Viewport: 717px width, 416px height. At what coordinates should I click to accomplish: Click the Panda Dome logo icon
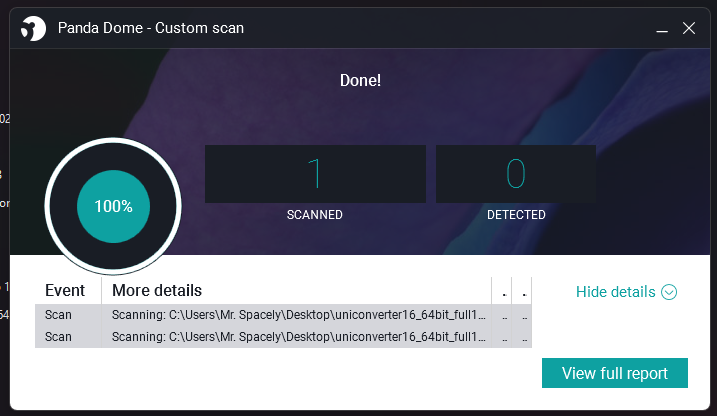pyautogui.click(x=33, y=28)
